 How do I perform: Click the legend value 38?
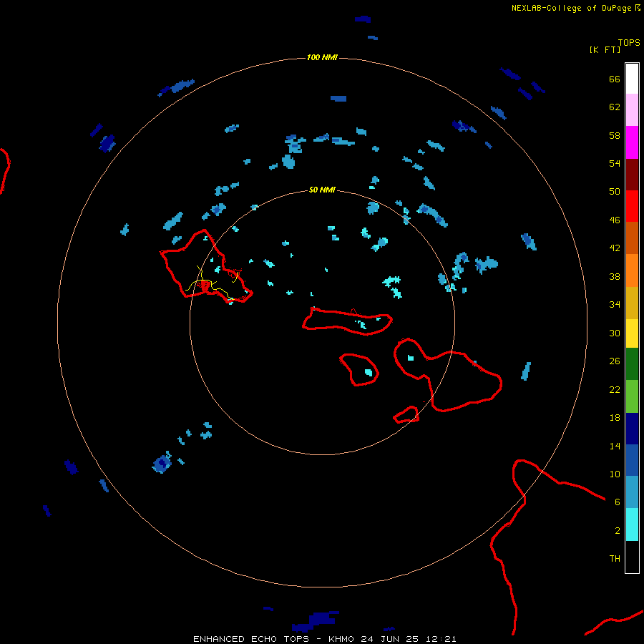615,276
